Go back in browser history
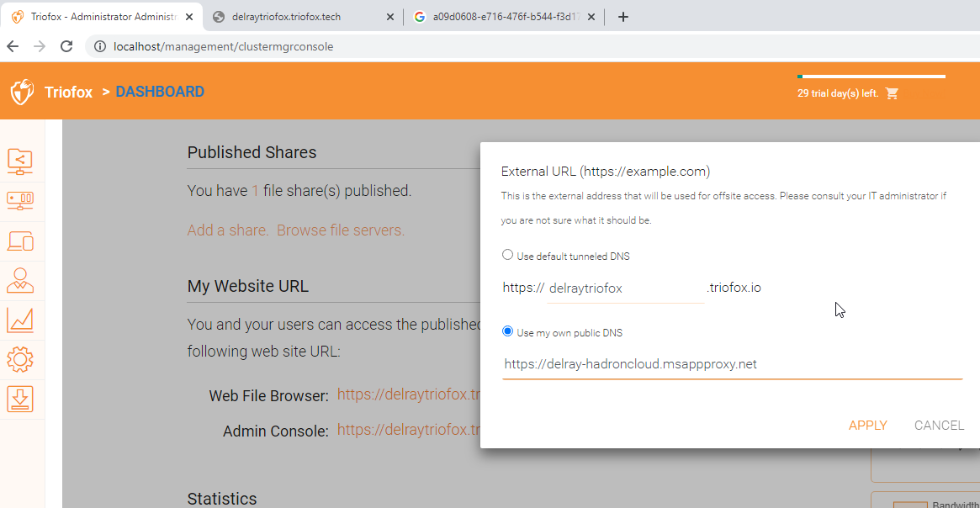Viewport: 980px width, 508px height. (13, 46)
